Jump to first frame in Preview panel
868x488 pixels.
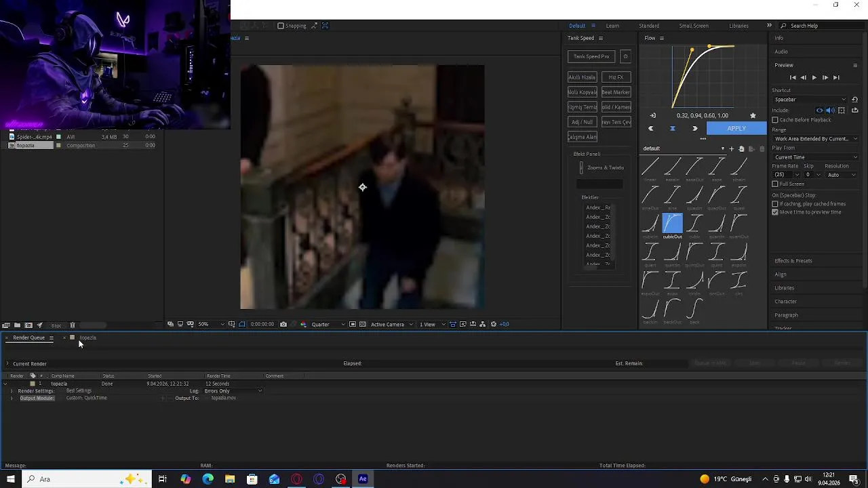(793, 78)
